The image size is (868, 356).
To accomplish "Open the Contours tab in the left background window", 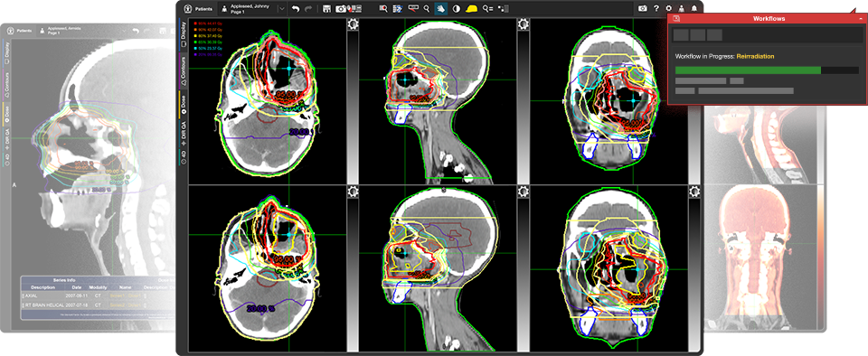I will [x=6, y=85].
